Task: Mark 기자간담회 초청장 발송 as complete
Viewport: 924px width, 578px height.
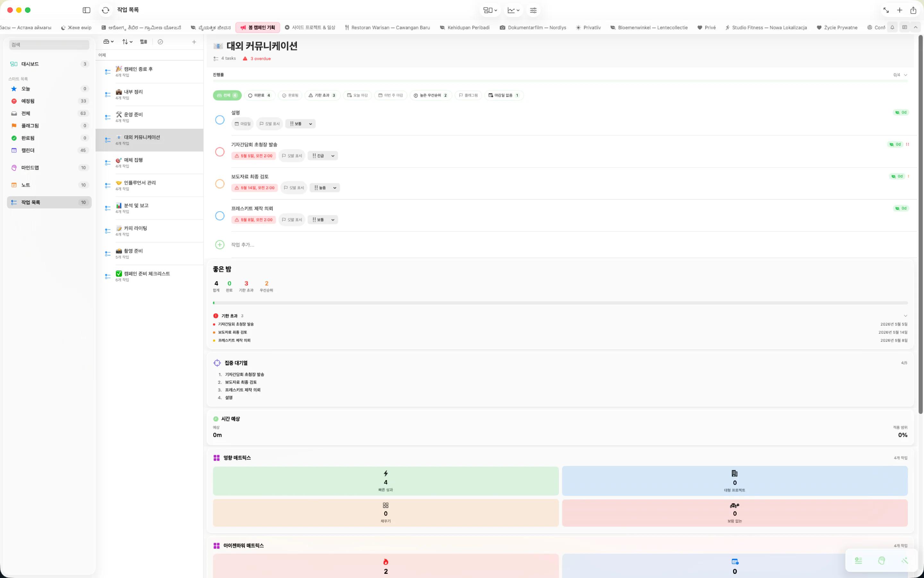Action: click(x=219, y=152)
